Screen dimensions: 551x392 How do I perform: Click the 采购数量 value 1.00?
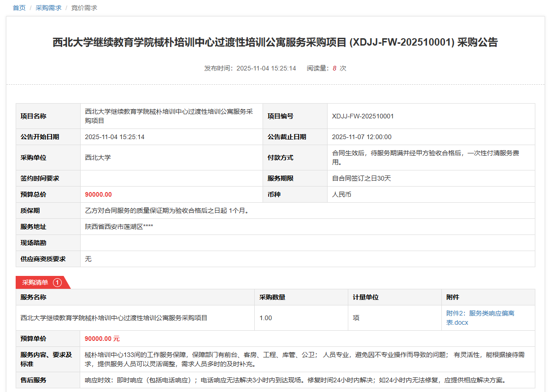click(x=266, y=318)
